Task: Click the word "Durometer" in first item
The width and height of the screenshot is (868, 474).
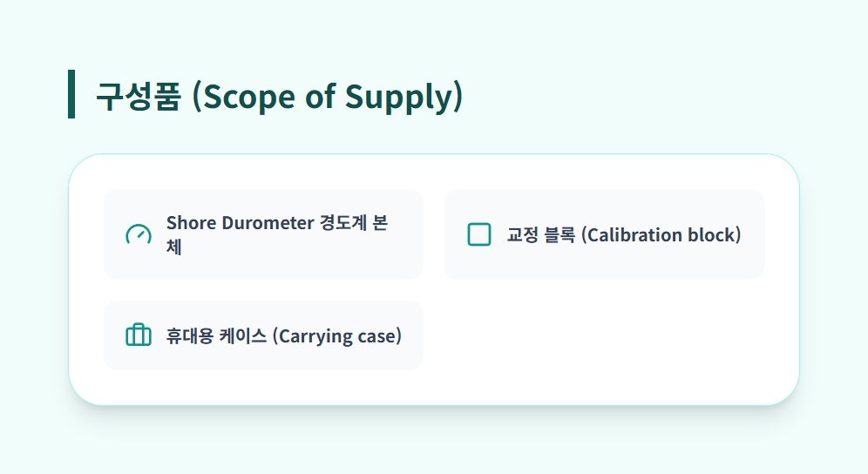Action: [267, 223]
